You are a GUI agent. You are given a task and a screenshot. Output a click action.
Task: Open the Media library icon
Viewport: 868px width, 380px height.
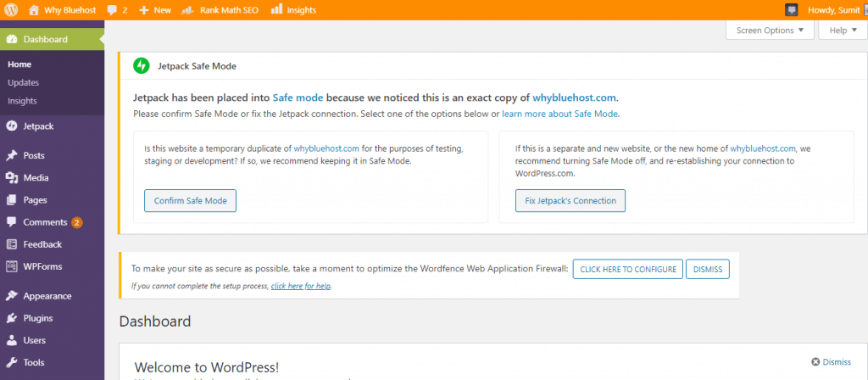pos(12,178)
